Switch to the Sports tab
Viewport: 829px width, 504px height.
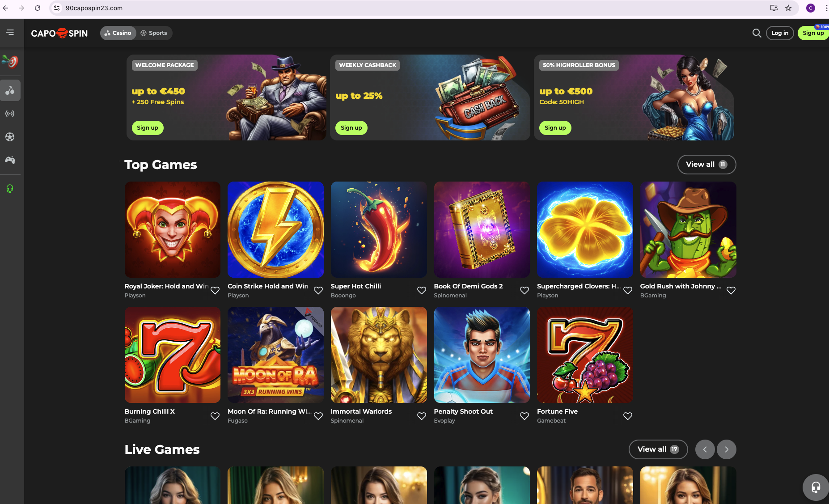click(154, 33)
